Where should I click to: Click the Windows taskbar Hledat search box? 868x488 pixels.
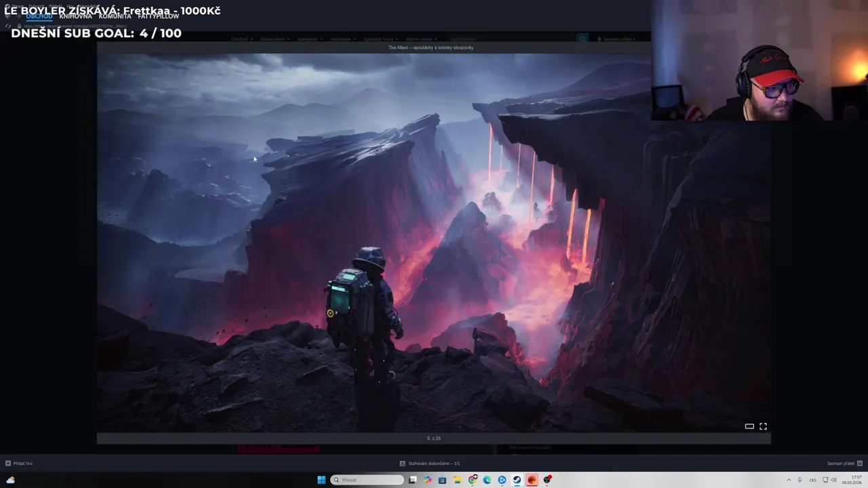367,480
